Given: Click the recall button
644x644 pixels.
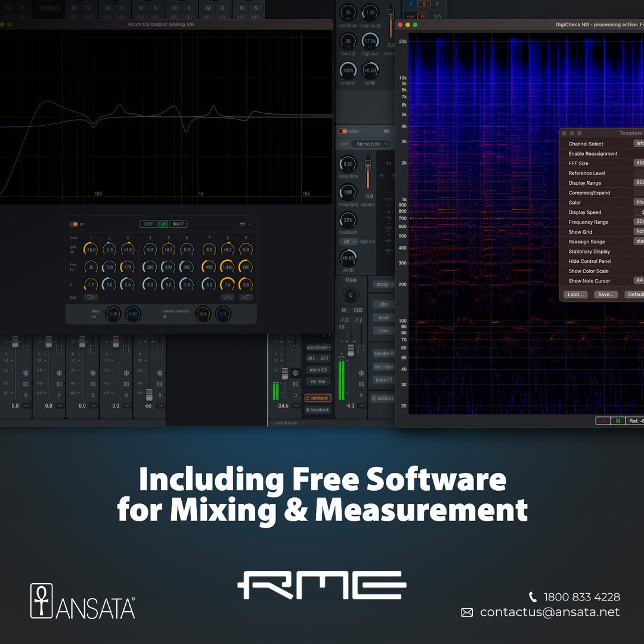Looking at the screenshot, I should [383, 317].
